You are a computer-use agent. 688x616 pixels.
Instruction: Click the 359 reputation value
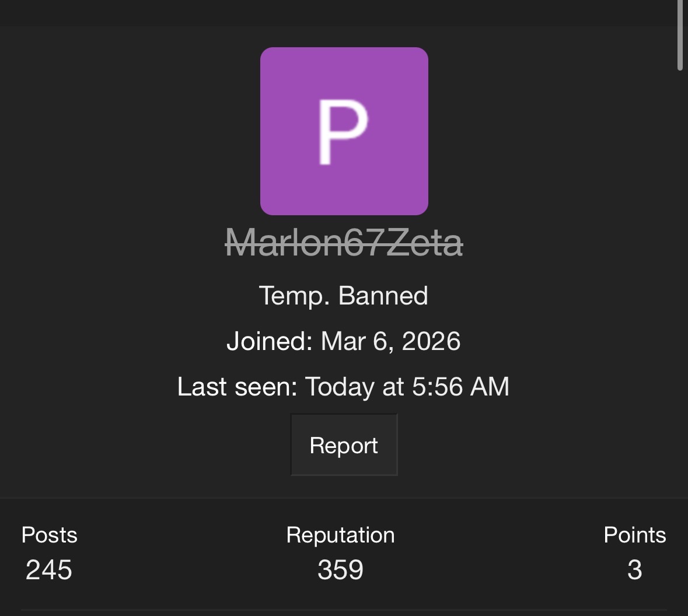click(x=340, y=570)
